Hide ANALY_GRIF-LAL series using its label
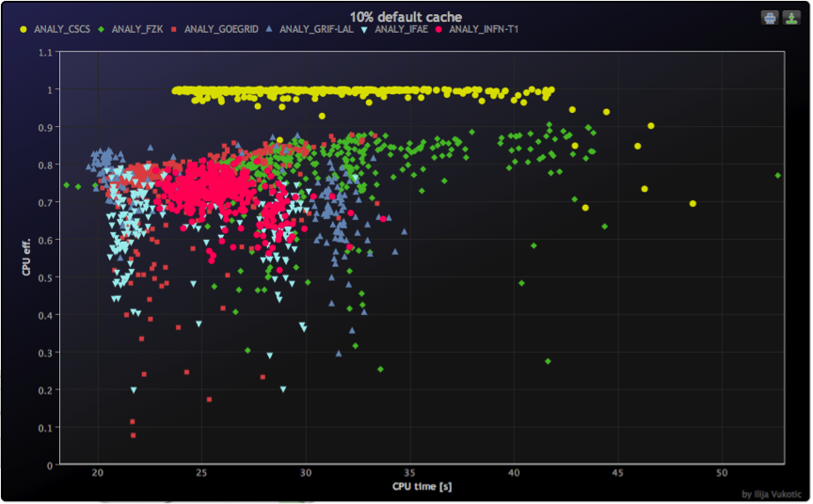 (315, 30)
